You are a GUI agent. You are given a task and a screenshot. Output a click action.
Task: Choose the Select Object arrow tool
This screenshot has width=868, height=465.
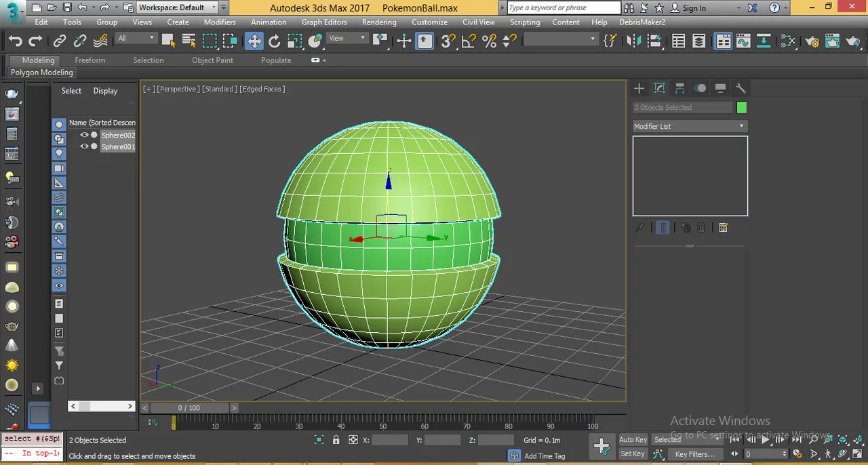point(169,41)
